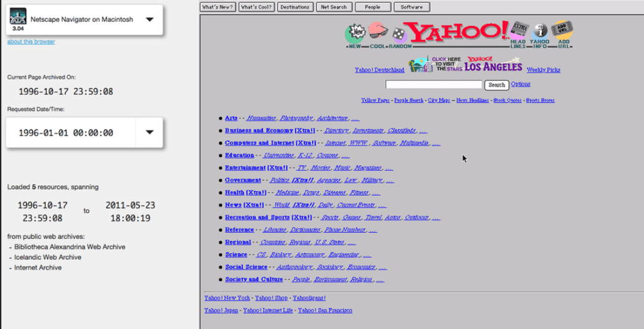Open the Yahoo! San Francisco link

[325, 311]
